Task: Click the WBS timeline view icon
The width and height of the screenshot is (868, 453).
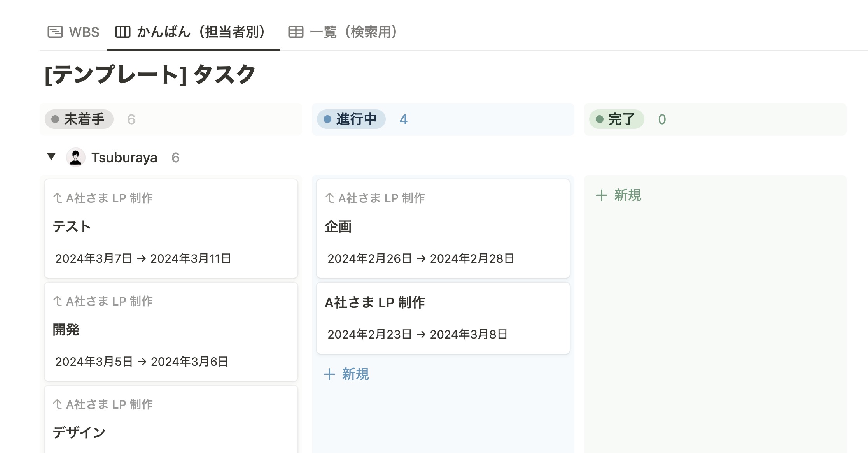Action: click(55, 32)
